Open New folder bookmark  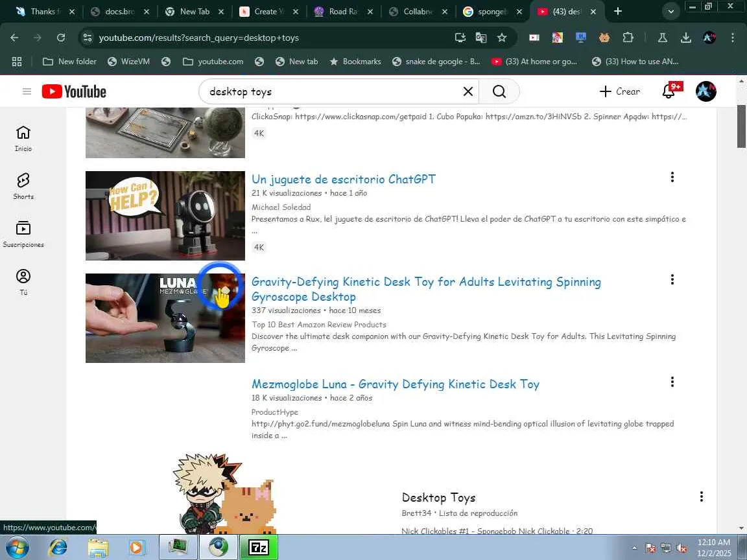point(69,62)
